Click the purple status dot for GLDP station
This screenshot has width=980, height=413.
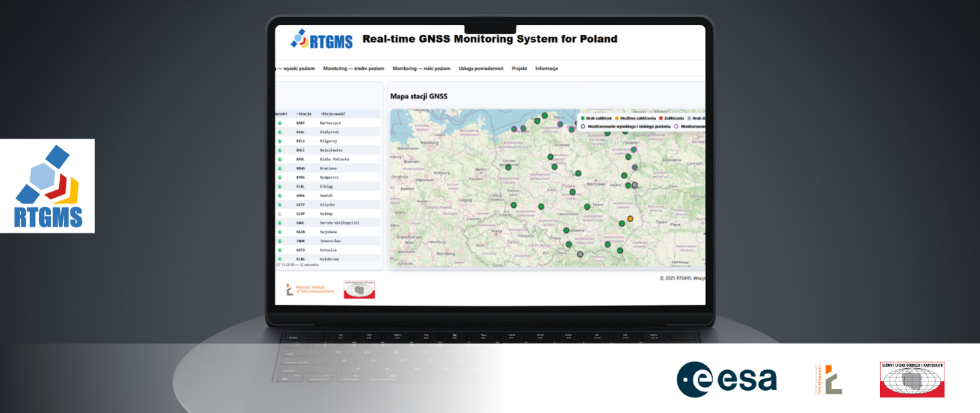coord(280,213)
